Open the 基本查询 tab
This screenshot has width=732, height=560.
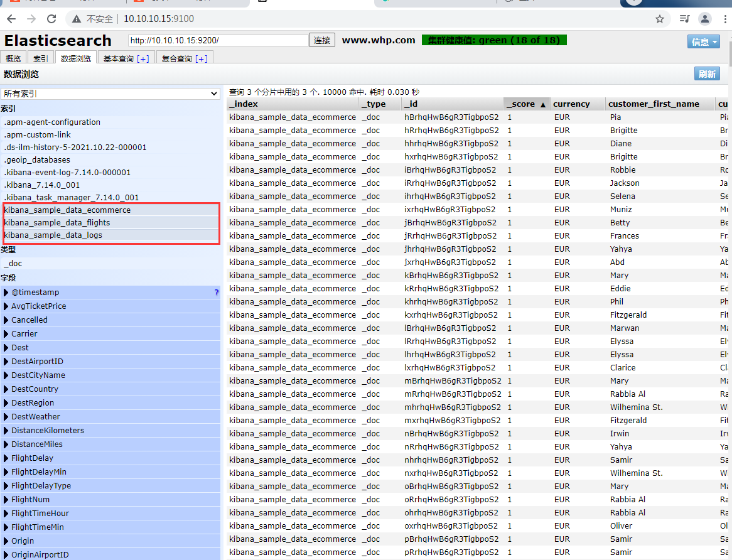coord(119,59)
